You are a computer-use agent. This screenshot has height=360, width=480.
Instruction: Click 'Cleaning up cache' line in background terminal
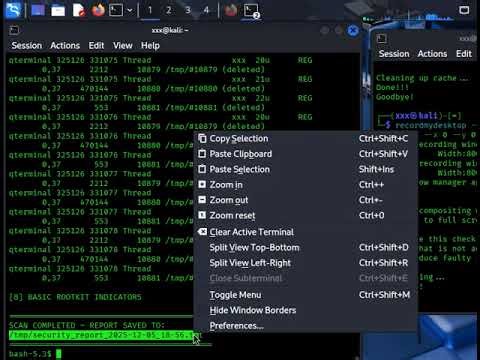(422, 78)
